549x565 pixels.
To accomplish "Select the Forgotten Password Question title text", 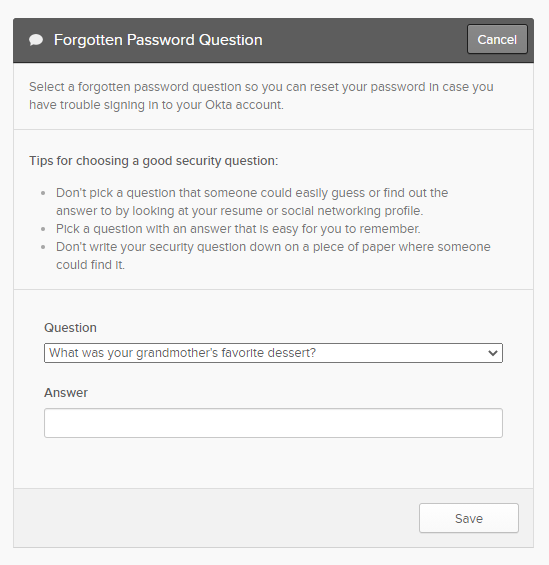I will [x=158, y=40].
